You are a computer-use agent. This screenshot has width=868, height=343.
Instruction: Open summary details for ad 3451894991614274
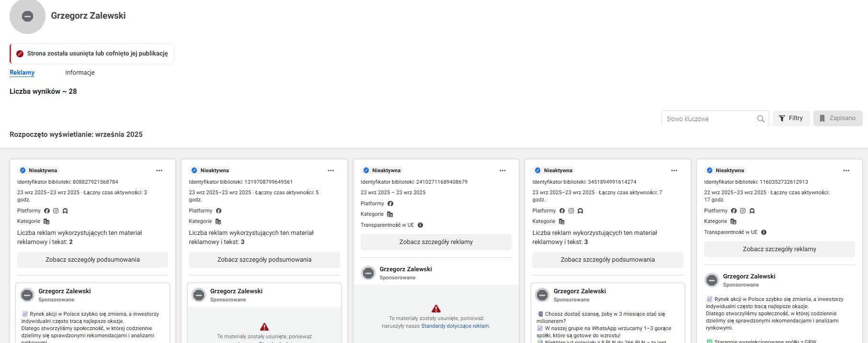[x=608, y=260]
